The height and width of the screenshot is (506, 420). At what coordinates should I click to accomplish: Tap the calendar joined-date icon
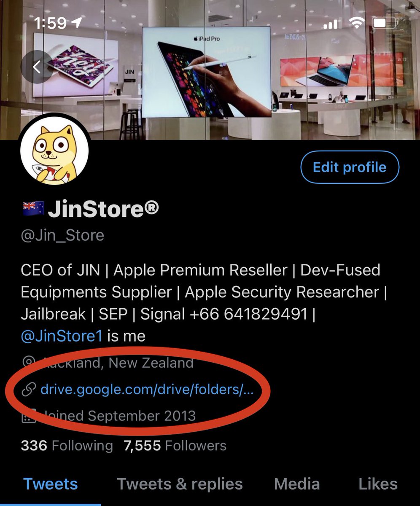coord(29,417)
